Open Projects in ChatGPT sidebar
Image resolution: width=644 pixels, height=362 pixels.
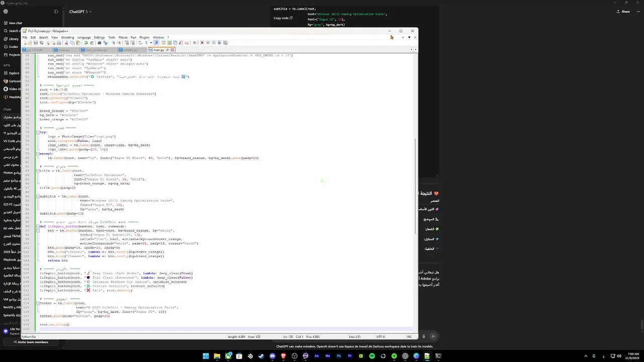click(x=12, y=54)
